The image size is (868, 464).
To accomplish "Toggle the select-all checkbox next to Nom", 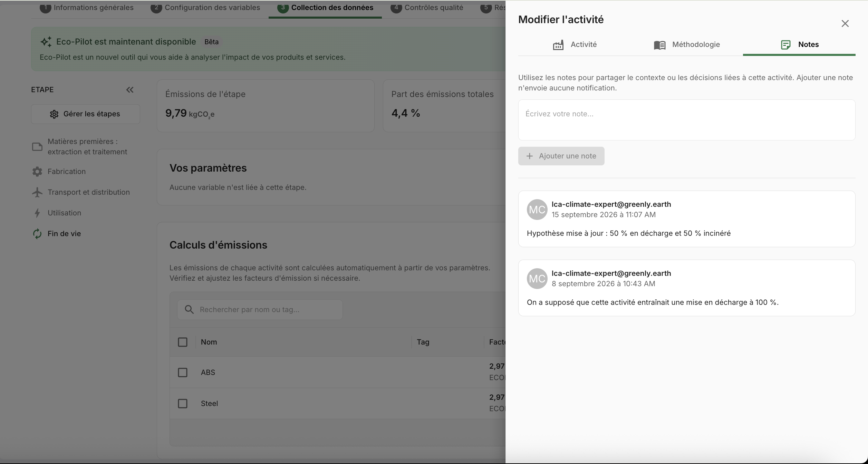I will click(x=183, y=342).
